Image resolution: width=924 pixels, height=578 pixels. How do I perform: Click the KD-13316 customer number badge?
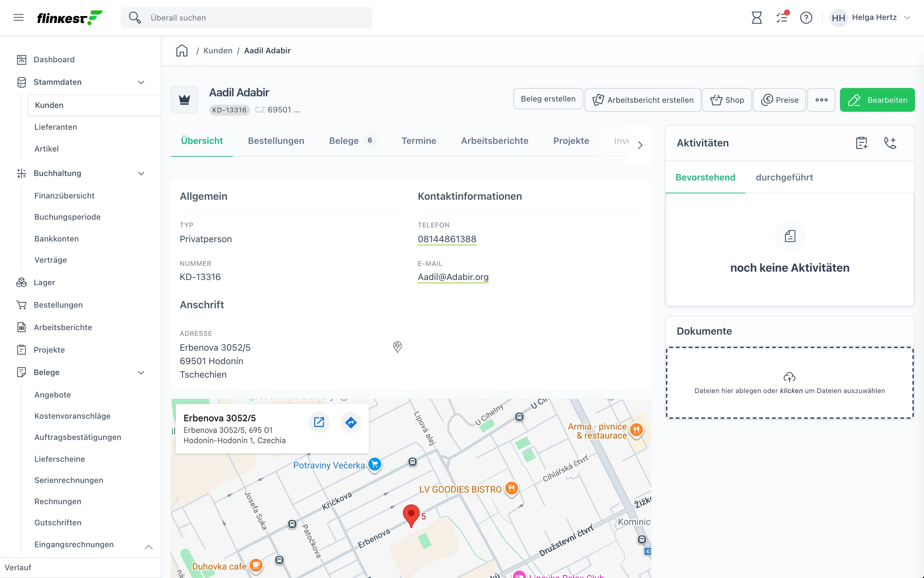(229, 110)
